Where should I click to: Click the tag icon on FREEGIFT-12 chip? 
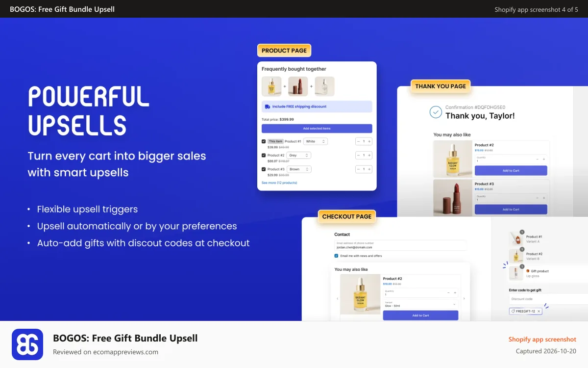(x=513, y=311)
